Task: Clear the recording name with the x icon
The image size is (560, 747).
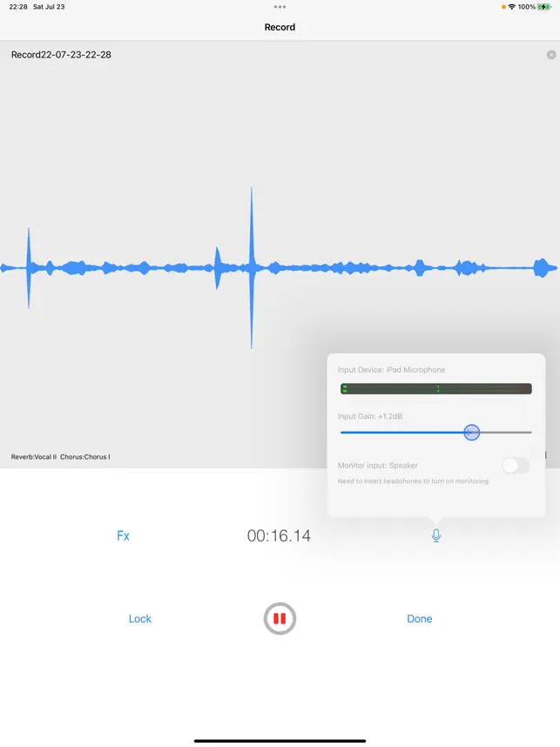Action: [551, 55]
